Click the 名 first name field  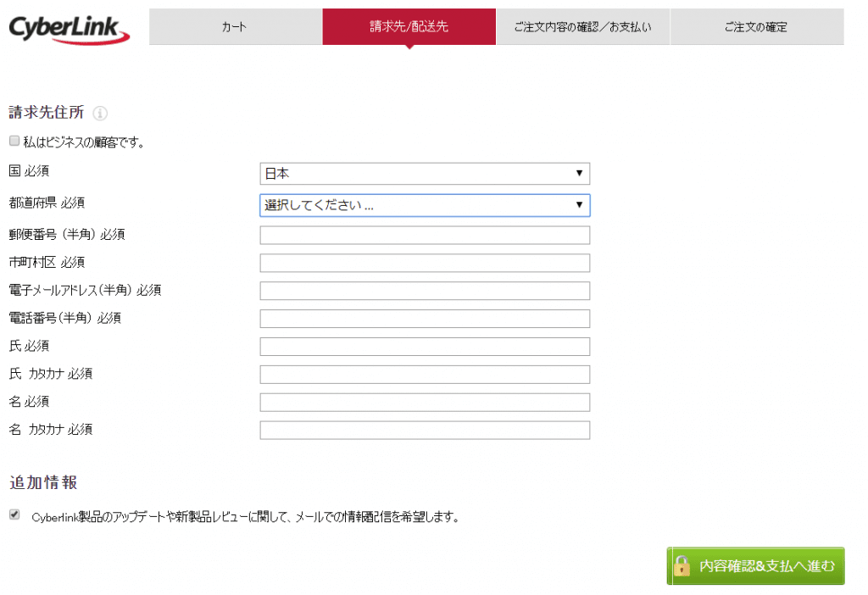click(424, 402)
